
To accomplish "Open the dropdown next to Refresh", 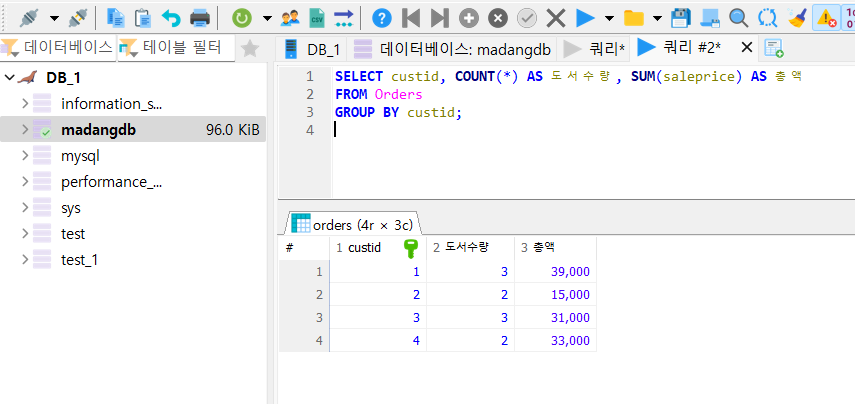I will [267, 19].
